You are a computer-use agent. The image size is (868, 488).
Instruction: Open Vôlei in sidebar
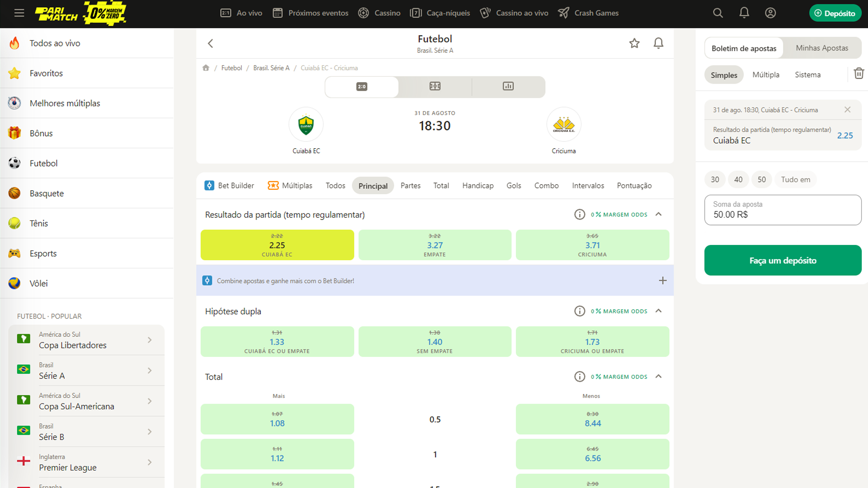coord(87,283)
